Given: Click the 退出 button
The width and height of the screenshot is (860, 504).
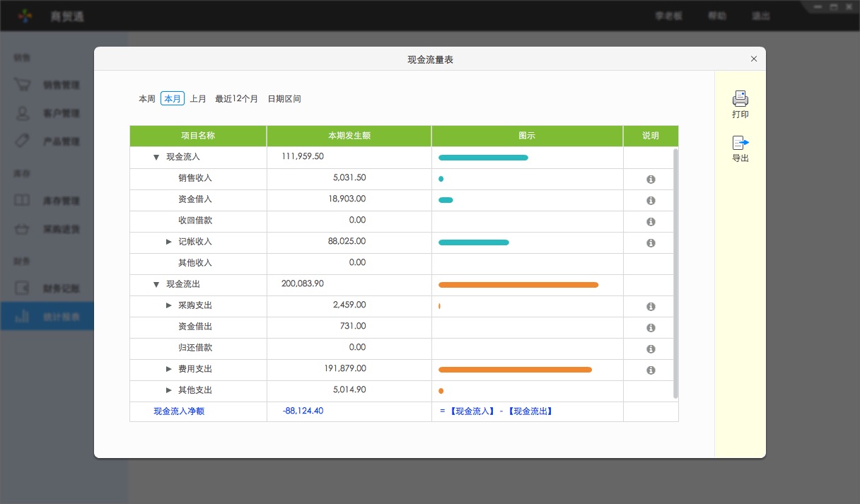Looking at the screenshot, I should tap(760, 15).
